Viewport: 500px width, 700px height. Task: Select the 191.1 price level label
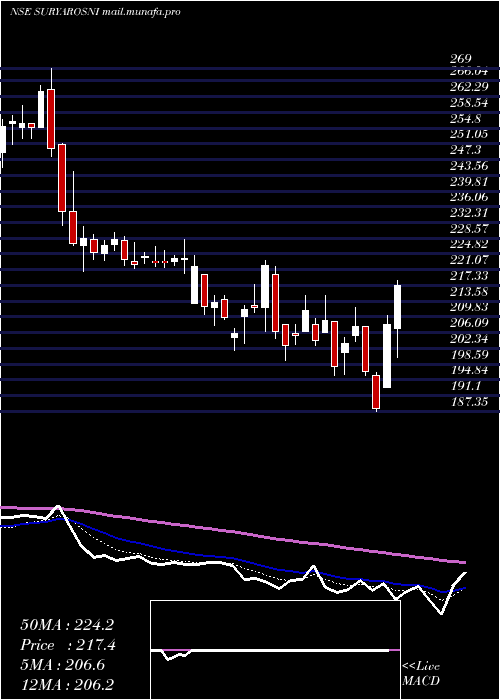(x=464, y=386)
